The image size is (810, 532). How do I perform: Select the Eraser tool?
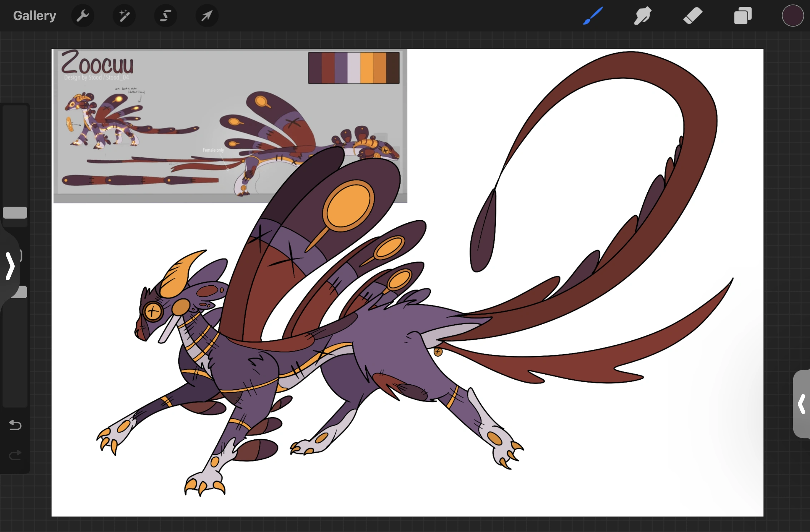[x=692, y=15]
